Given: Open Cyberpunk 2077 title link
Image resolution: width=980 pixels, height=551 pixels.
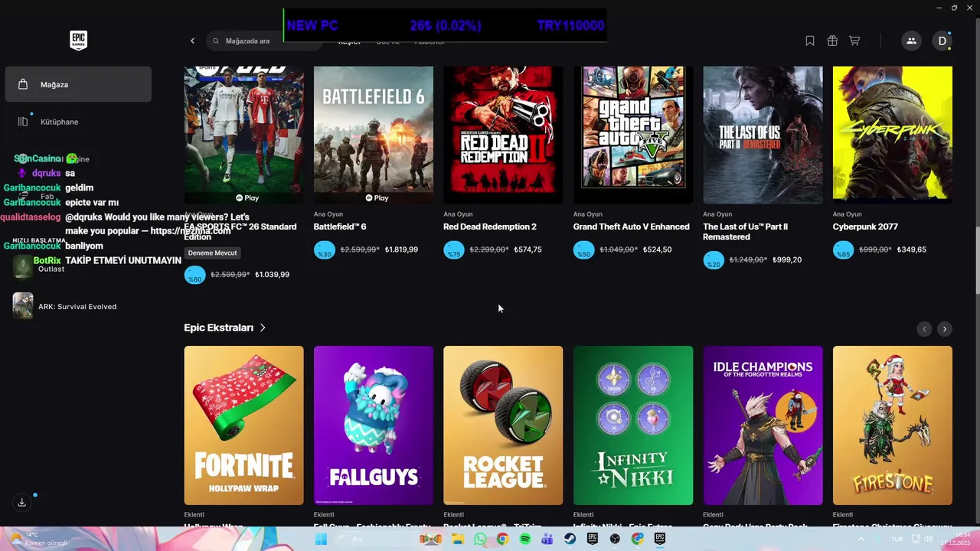Looking at the screenshot, I should tap(865, 227).
